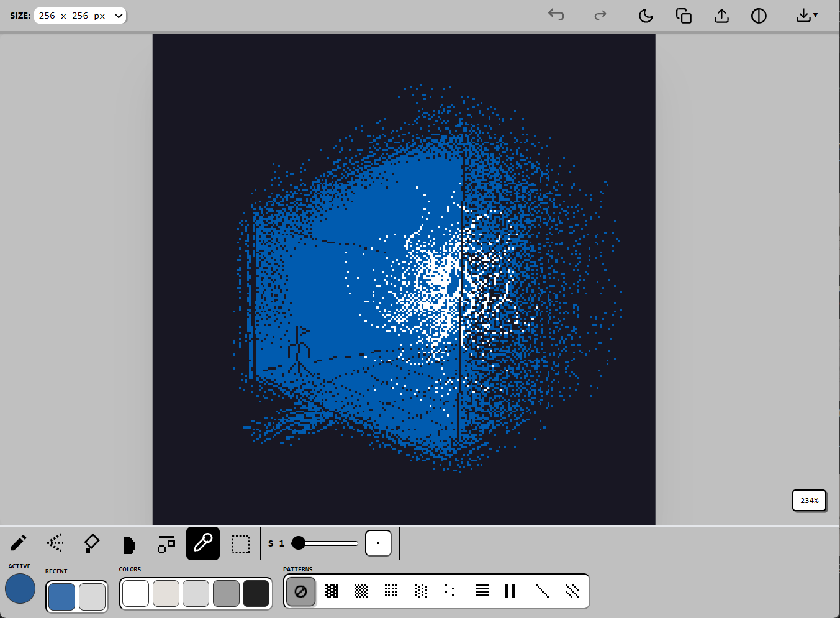Upload an image with the upload icon
Screen dimensions: 840x618
721,16
